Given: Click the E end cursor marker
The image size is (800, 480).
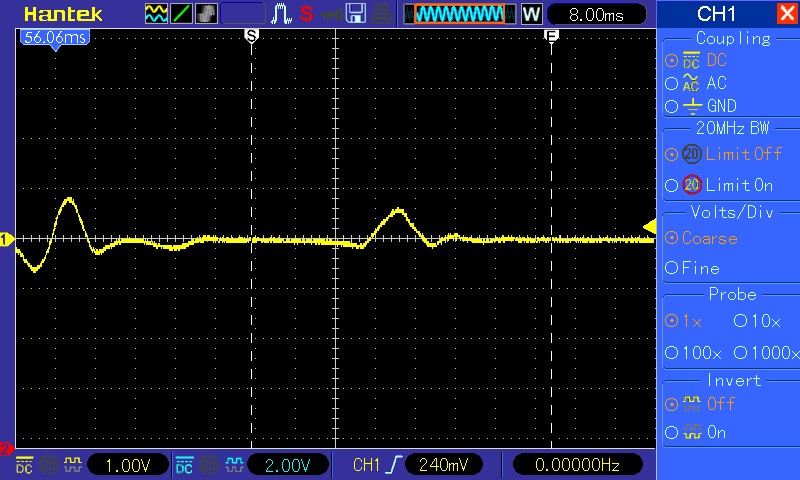Looking at the screenshot, I should (551, 35).
